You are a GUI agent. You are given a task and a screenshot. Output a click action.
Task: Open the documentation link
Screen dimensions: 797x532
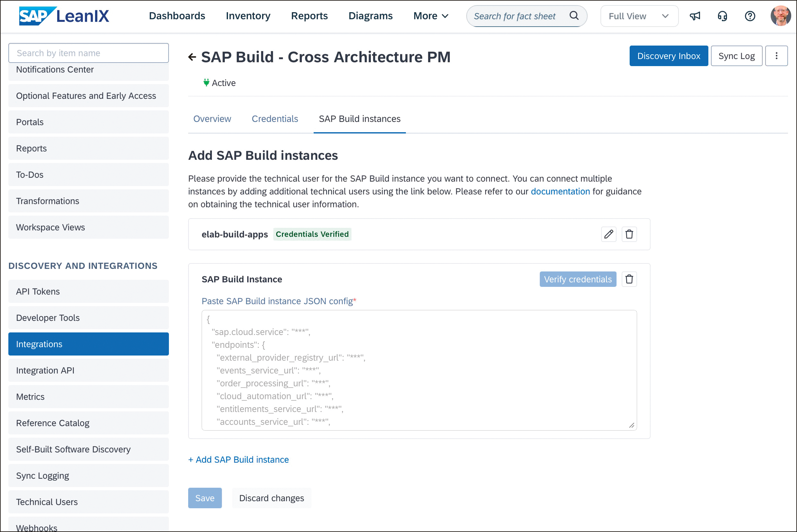[560, 191]
